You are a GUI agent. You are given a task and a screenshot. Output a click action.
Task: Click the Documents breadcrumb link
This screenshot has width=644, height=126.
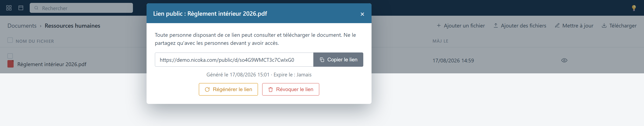click(22, 26)
